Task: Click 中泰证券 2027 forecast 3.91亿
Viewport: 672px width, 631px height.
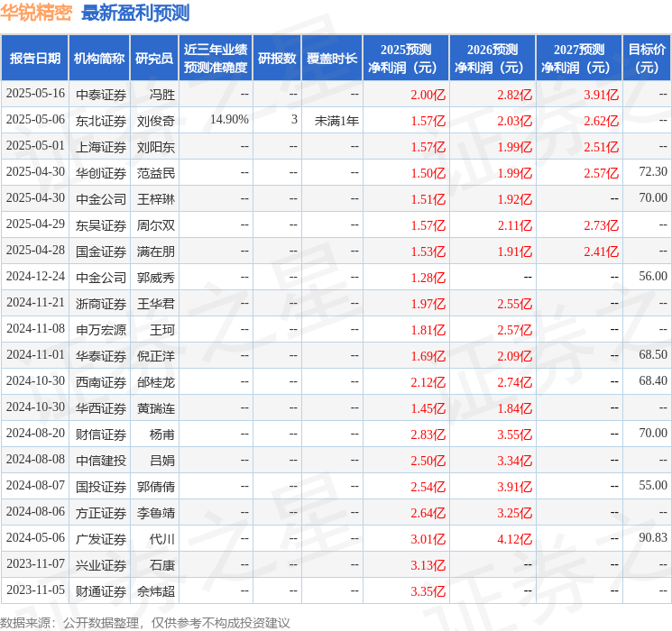Action: point(601,95)
